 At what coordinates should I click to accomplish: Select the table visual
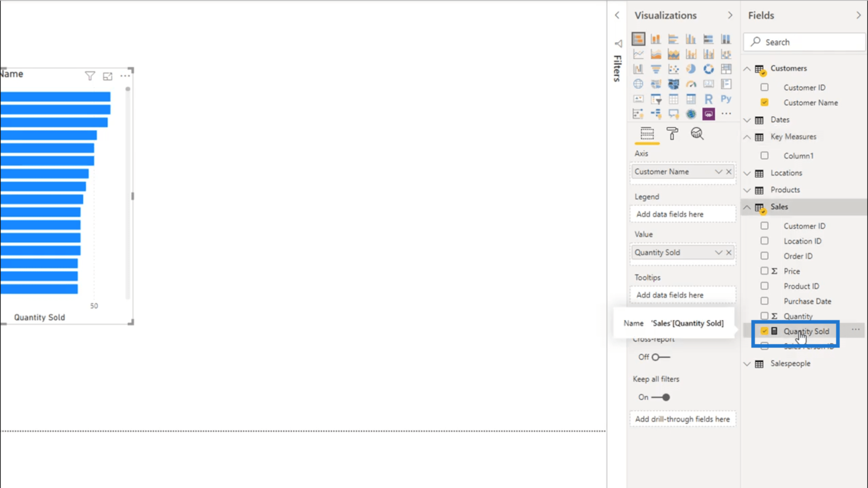[673, 99]
